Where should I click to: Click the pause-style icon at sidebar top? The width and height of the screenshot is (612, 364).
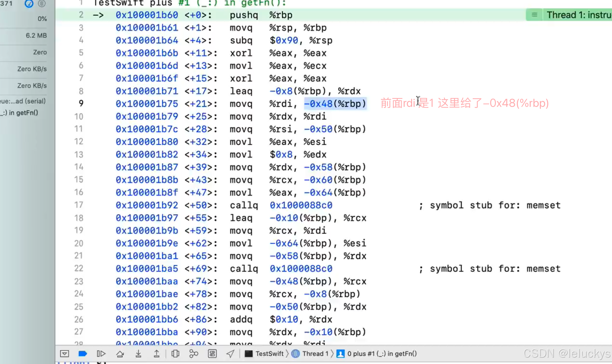[42, 4]
